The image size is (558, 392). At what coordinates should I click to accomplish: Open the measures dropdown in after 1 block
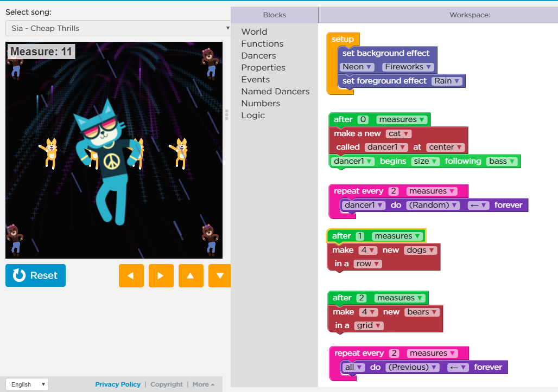pyautogui.click(x=397, y=236)
